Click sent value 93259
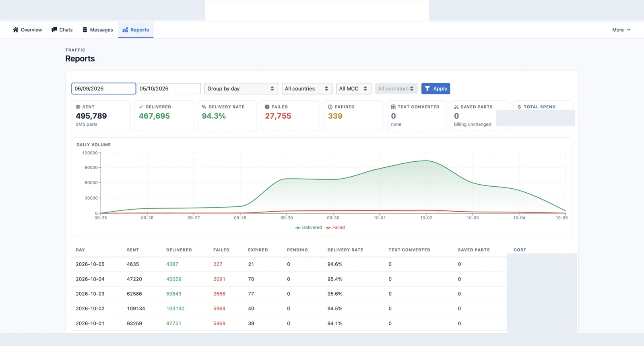644x346 pixels. (134, 323)
